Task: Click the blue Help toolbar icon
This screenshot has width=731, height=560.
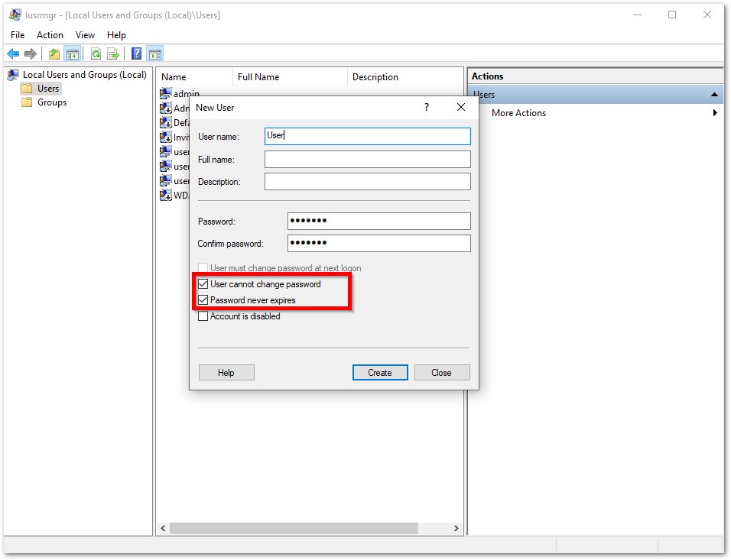Action: click(x=136, y=53)
